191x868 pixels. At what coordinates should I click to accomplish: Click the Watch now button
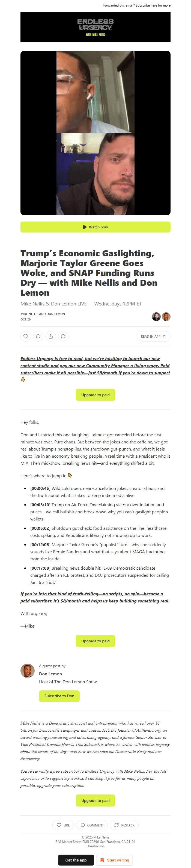pyautogui.click(x=95, y=227)
